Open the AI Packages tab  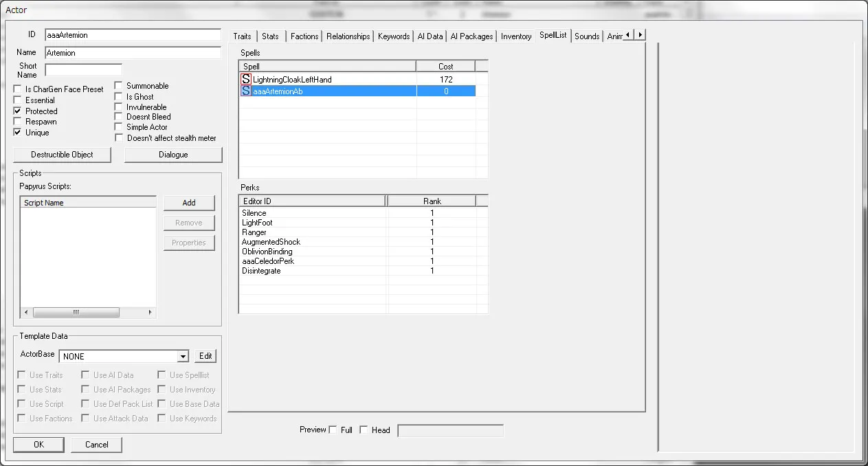(x=471, y=36)
